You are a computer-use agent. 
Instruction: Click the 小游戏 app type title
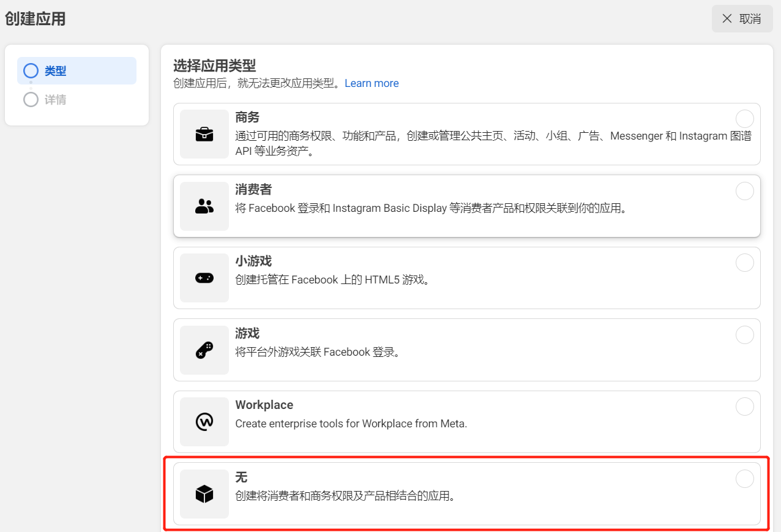254,261
